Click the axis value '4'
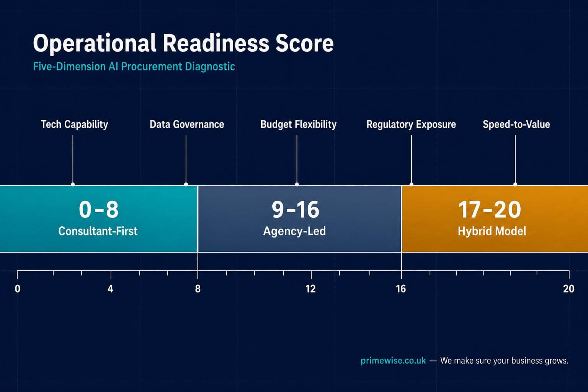 click(110, 289)
